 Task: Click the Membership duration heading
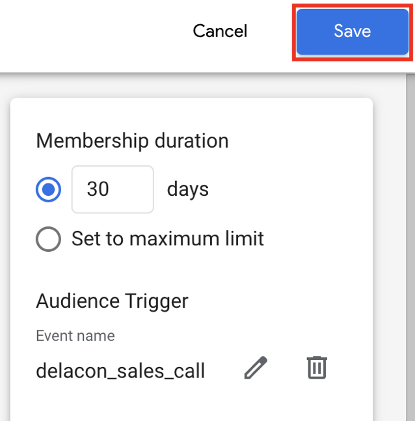tap(132, 141)
